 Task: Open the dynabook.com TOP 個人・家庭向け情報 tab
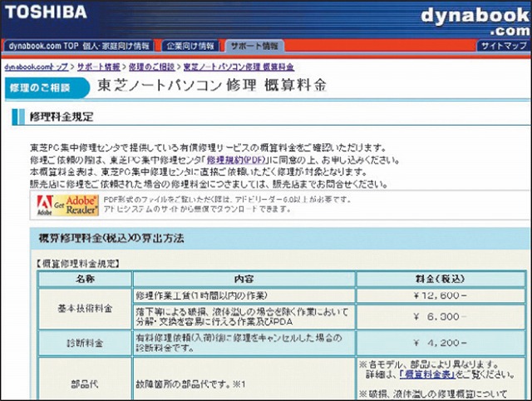(80, 46)
